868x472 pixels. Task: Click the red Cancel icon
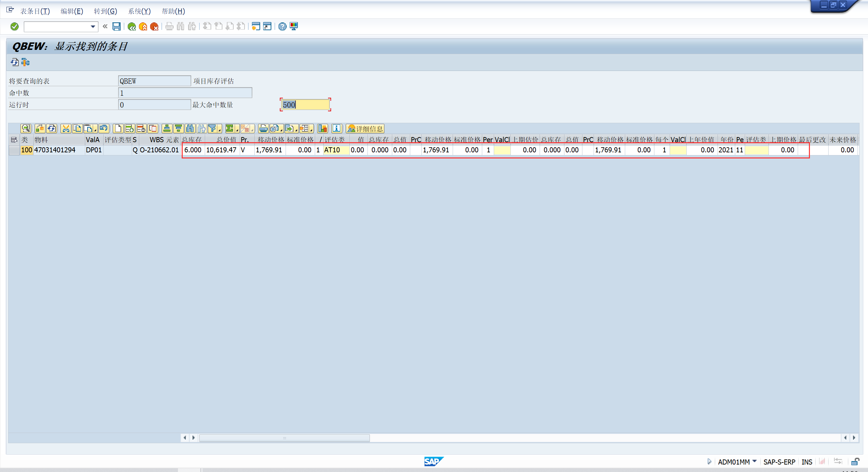(154, 26)
